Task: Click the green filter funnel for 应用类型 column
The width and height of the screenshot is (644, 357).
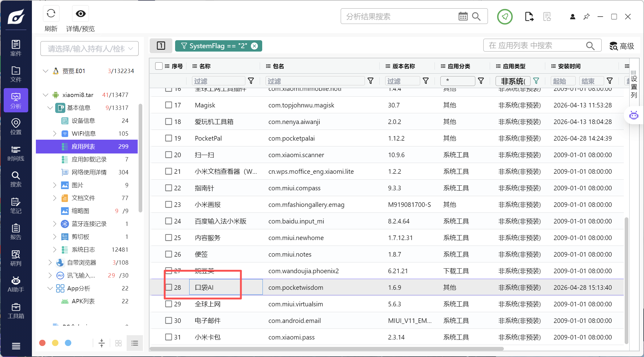Action: 536,81
